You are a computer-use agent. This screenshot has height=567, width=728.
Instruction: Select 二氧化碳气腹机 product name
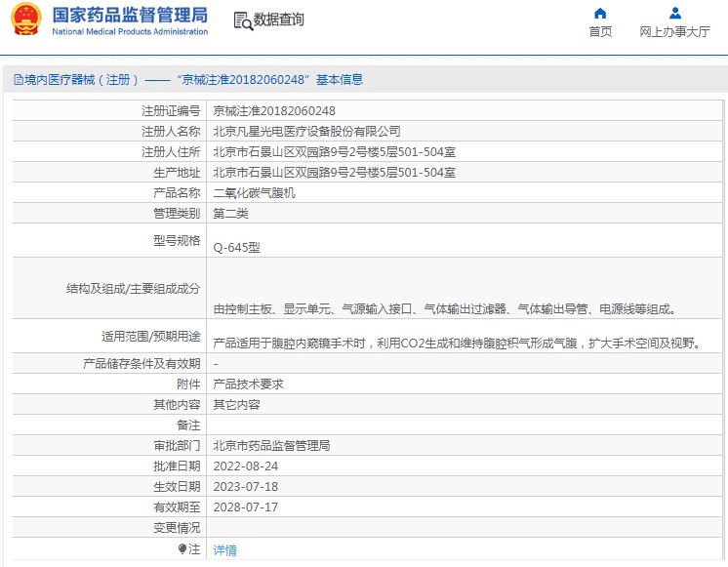(254, 192)
